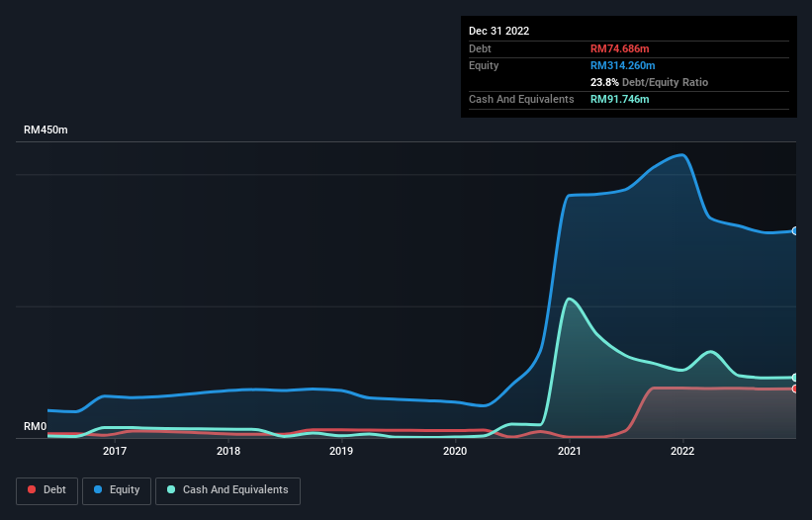Click the red Debt legend dot
Image resolution: width=812 pixels, height=520 pixels.
[32, 489]
